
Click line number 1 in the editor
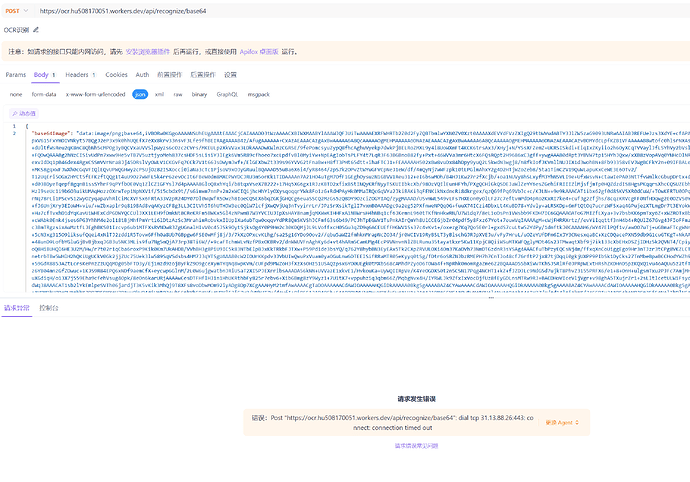tap(14, 126)
